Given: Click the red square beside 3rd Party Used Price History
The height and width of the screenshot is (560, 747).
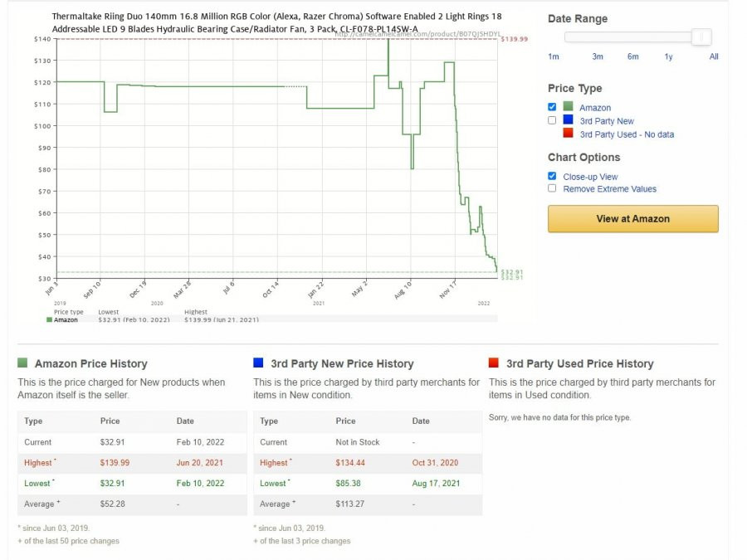Looking at the screenshot, I should coord(494,363).
